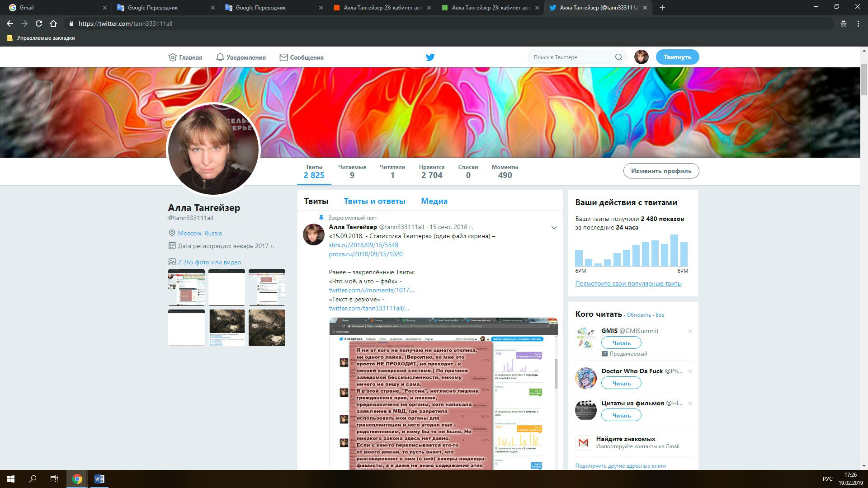The height and width of the screenshot is (488, 868).
Task: Click search magnifier in Twitter search
Action: click(x=618, y=57)
